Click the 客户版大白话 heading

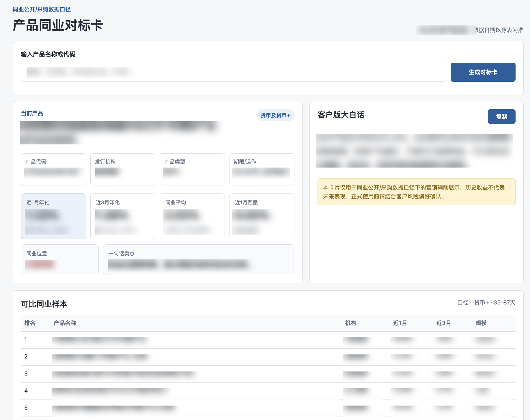click(341, 115)
